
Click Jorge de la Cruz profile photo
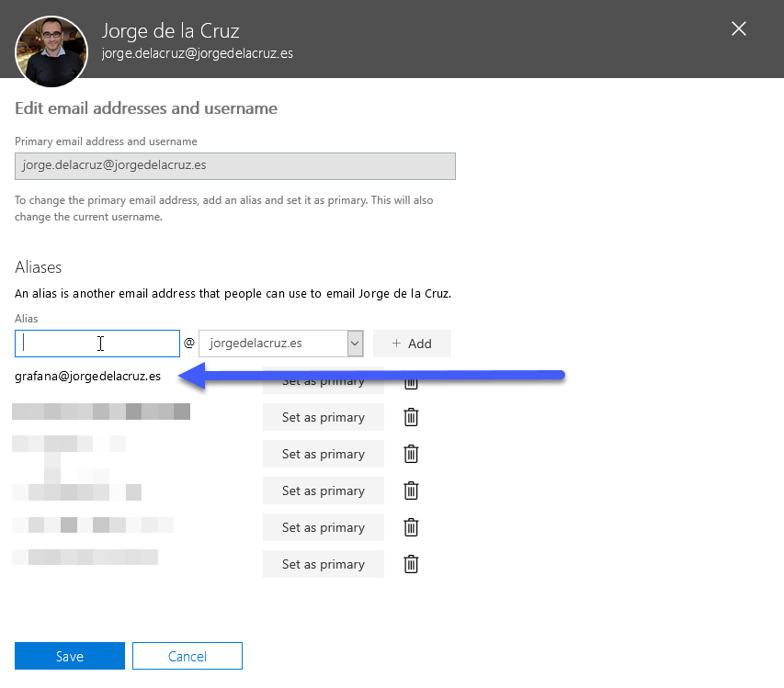51,51
